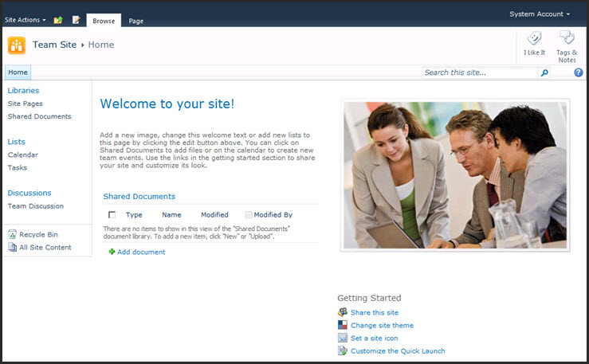
Task: Open the Tags & Notes icon
Action: 567,37
